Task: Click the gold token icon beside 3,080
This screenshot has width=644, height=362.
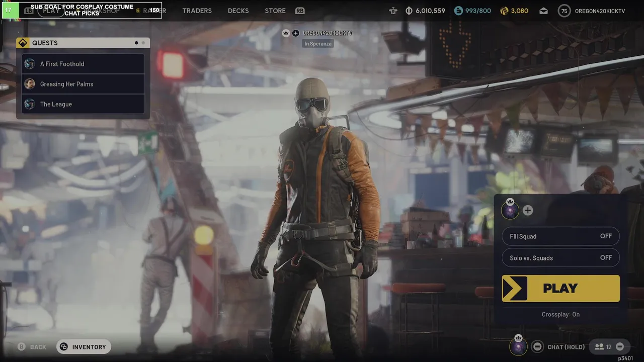Action: [x=504, y=11]
